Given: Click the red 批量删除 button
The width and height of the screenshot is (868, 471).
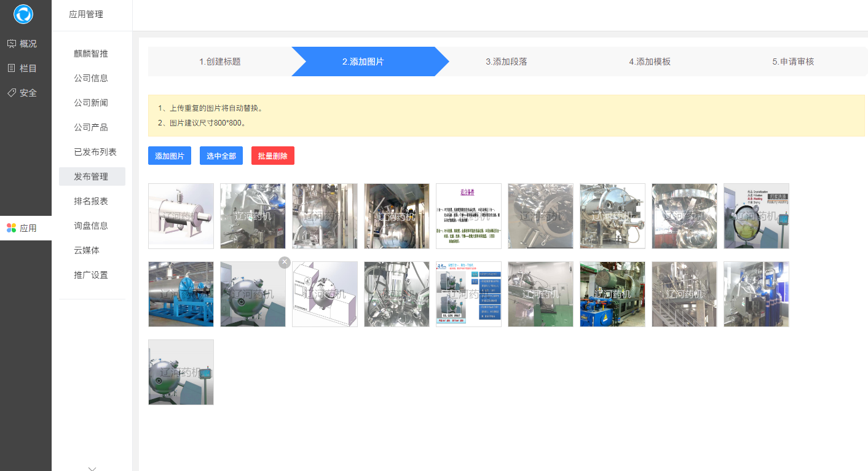Looking at the screenshot, I should click(x=273, y=156).
